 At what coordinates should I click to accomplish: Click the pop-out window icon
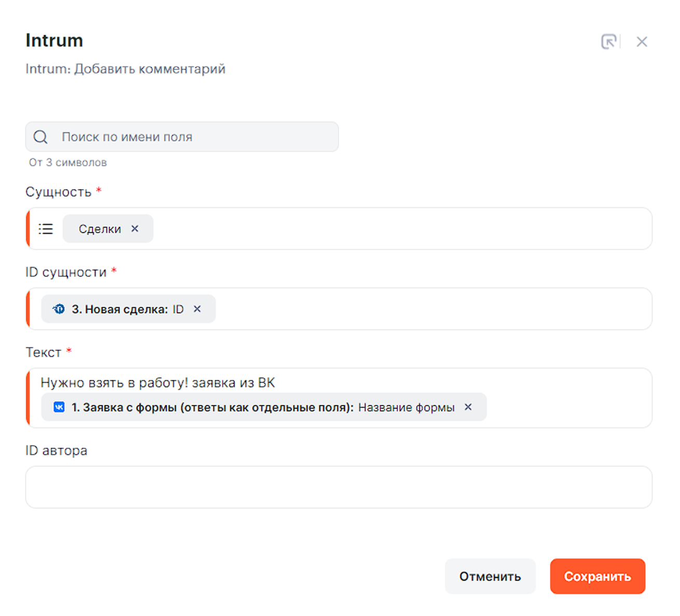click(x=608, y=42)
